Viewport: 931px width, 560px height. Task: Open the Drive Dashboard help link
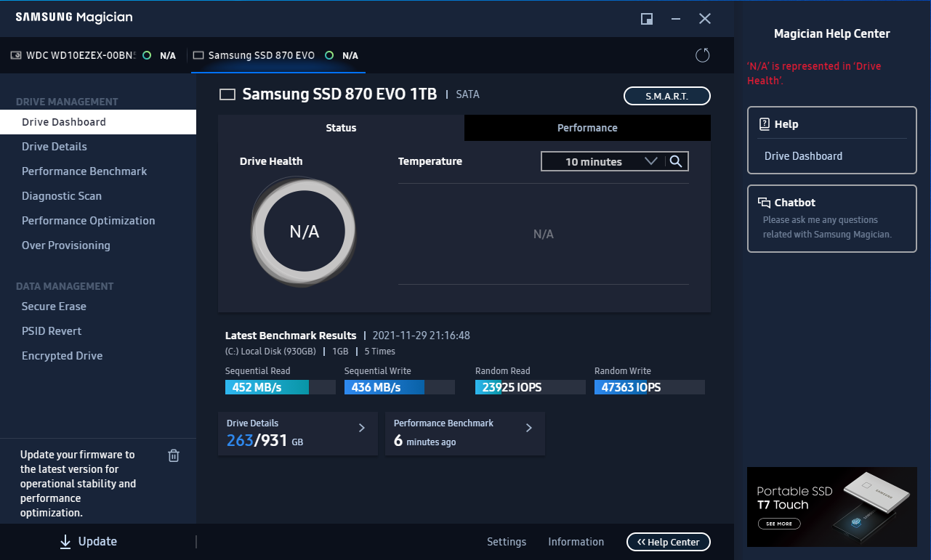(803, 156)
